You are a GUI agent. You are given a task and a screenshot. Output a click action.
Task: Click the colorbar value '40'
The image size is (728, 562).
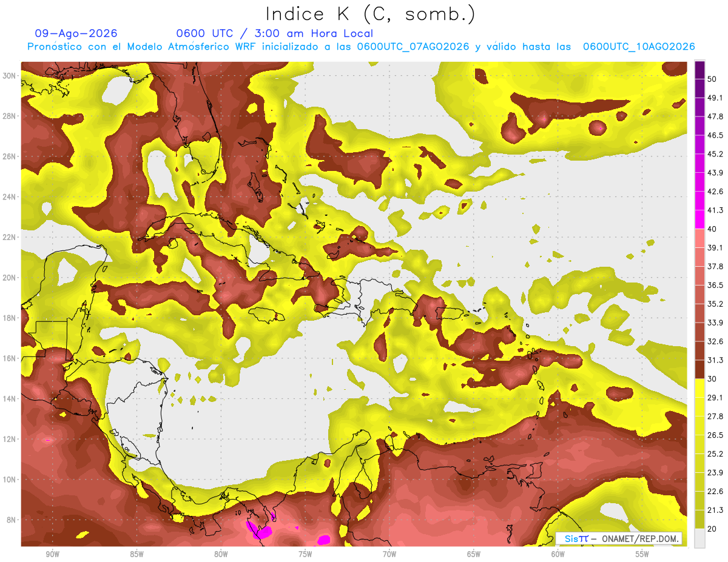(713, 229)
